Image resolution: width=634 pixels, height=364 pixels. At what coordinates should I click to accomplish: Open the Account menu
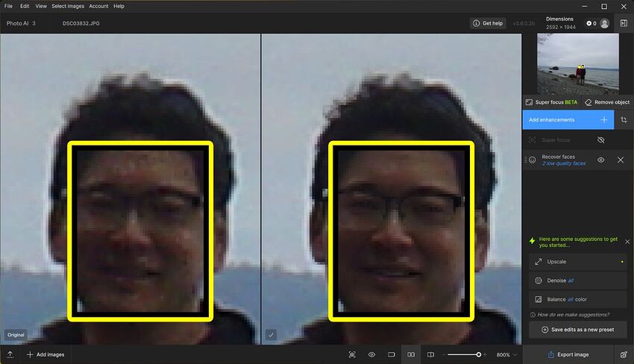(98, 6)
